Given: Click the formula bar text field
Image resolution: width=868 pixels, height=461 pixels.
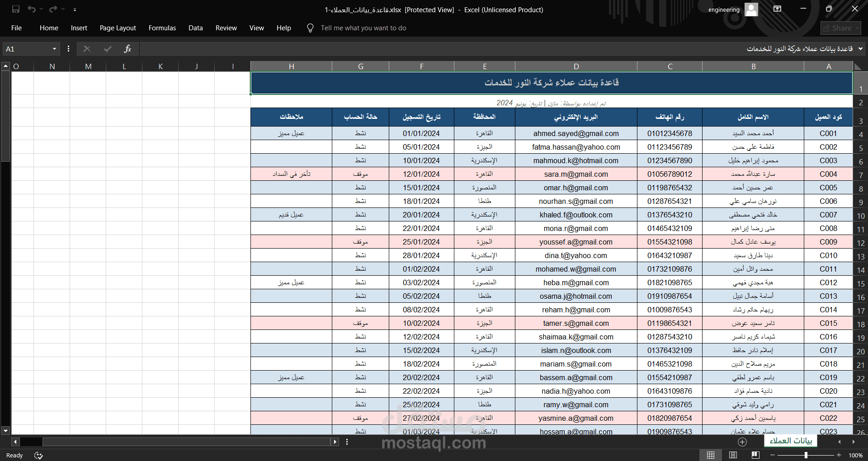Looking at the screenshot, I should pyautogui.click(x=497, y=49).
